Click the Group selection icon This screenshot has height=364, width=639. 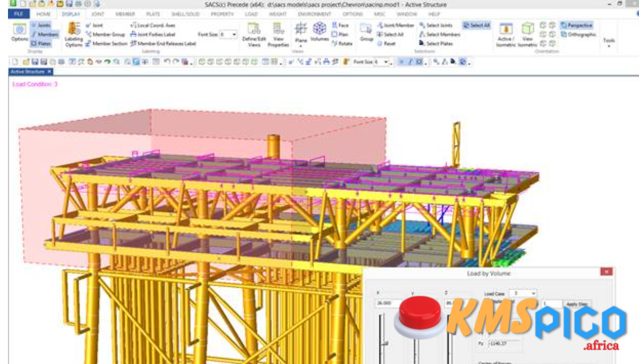pos(366,32)
